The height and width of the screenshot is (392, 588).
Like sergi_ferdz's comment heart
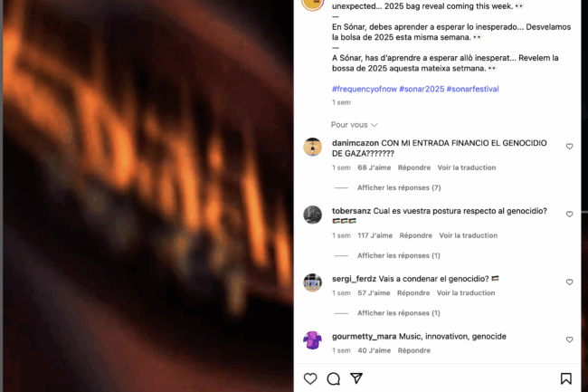click(x=569, y=282)
